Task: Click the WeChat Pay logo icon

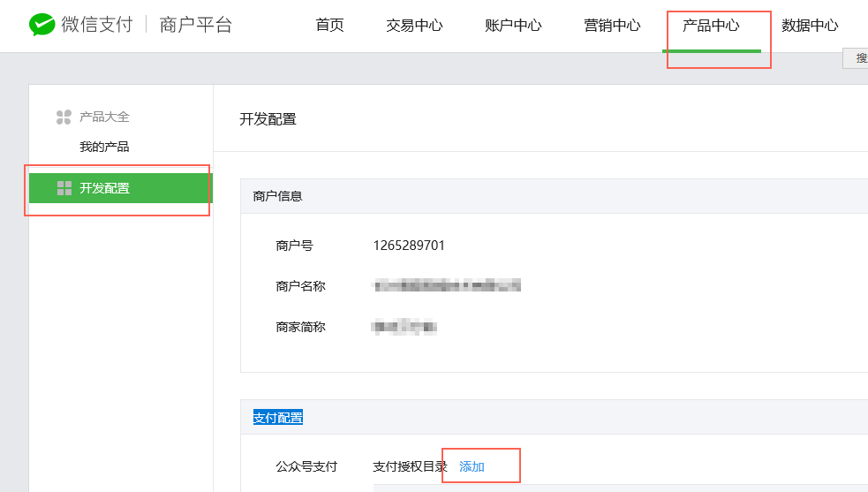Action: click(42, 25)
